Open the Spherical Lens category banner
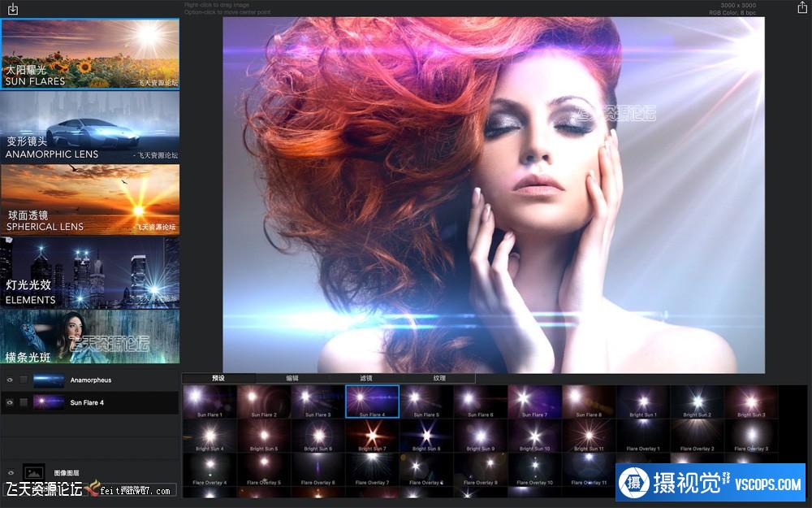The height and width of the screenshot is (508, 812). pyautogui.click(x=90, y=200)
